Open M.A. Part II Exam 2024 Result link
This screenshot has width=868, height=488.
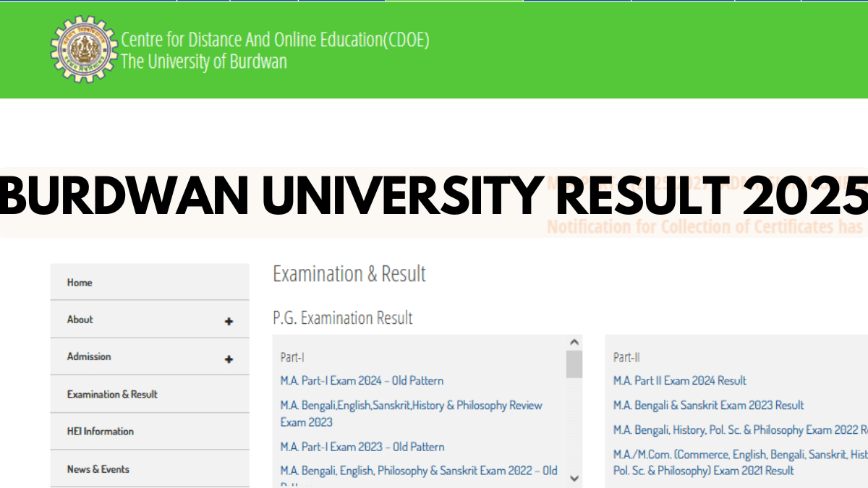click(680, 380)
